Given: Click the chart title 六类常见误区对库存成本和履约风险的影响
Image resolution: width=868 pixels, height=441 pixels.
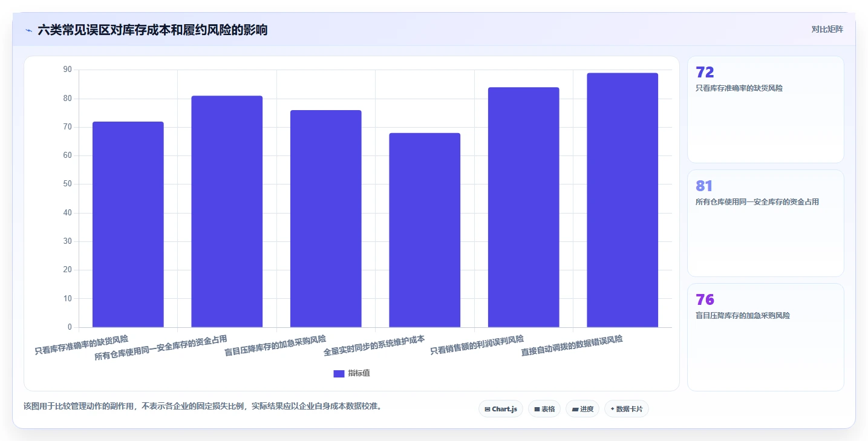Looking at the screenshot, I should (152, 30).
